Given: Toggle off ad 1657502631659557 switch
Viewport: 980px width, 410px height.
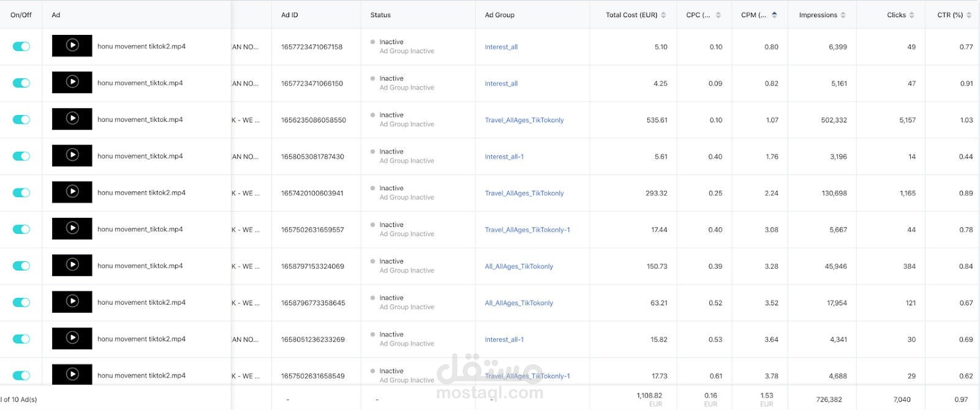Looking at the screenshot, I should click(x=21, y=229).
